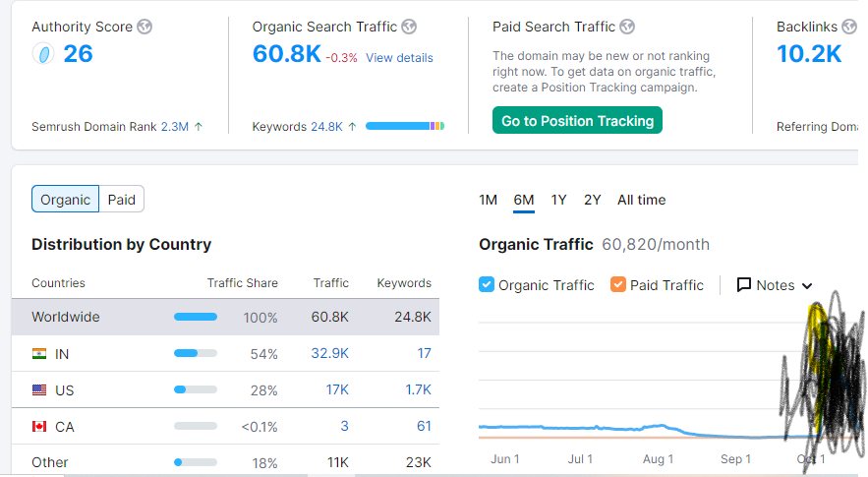Click the Notes speech bubble icon
Screen dimensions: 868x477
[744, 285]
